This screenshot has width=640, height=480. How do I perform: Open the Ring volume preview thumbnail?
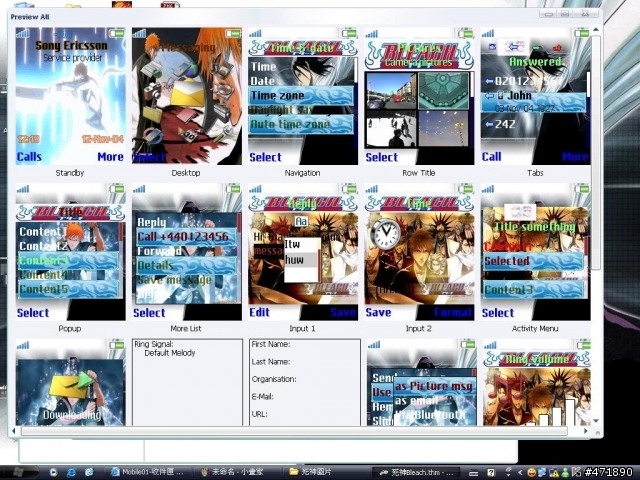point(537,382)
